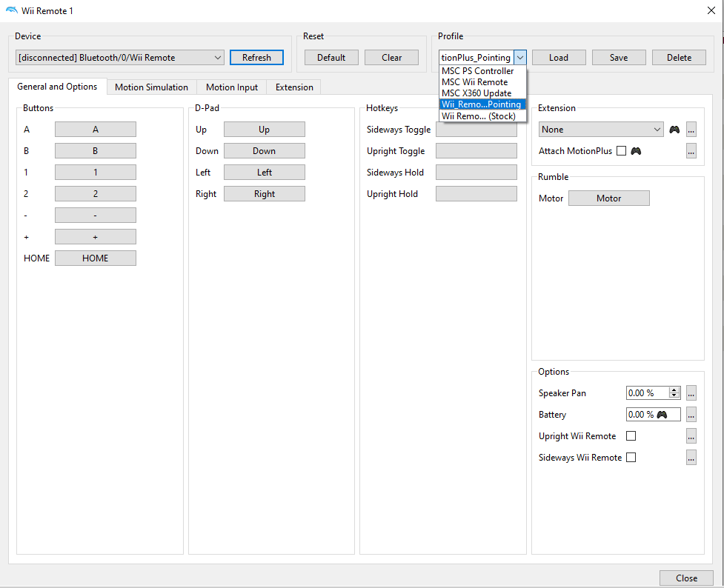Select MSC X360 Update profile
This screenshot has height=588, width=724.
tap(482, 93)
